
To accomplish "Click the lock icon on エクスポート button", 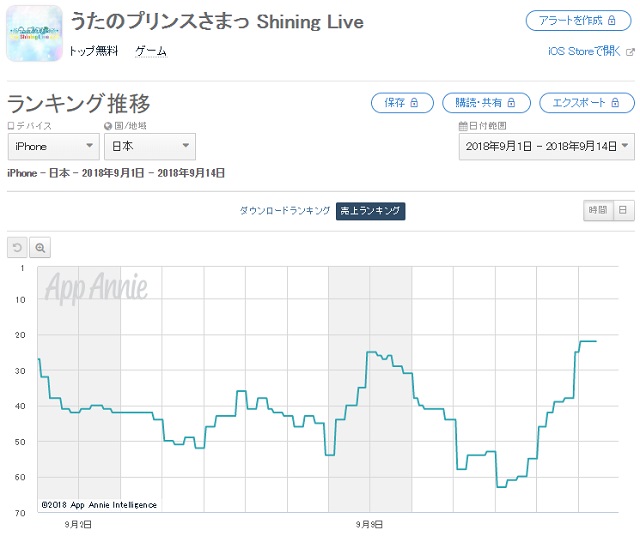I will (615, 103).
